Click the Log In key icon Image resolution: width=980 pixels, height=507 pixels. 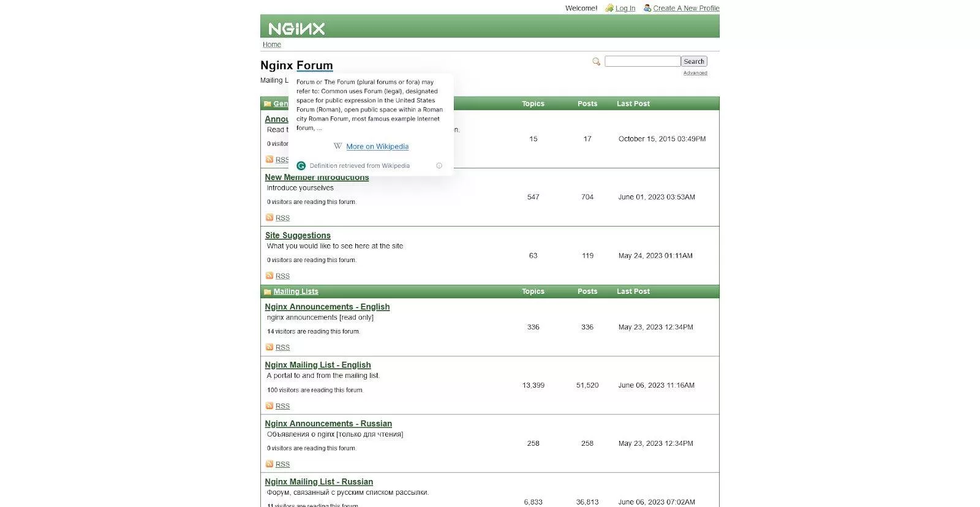click(x=609, y=8)
